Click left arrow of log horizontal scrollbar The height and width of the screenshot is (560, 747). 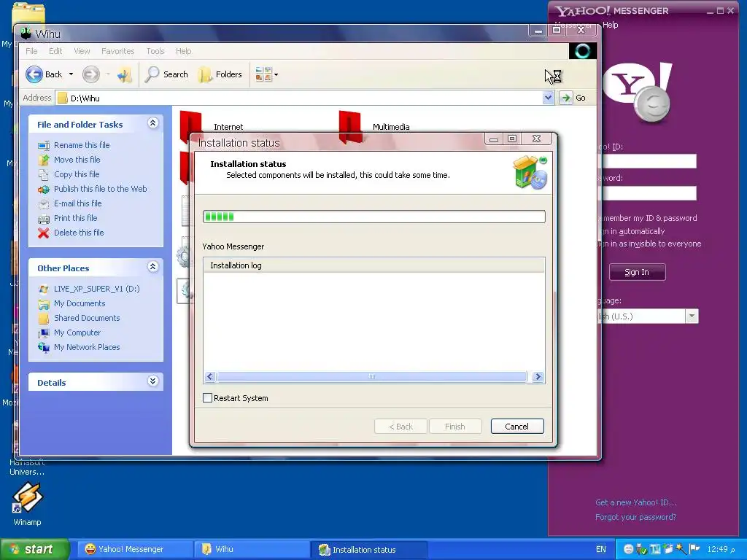point(209,377)
